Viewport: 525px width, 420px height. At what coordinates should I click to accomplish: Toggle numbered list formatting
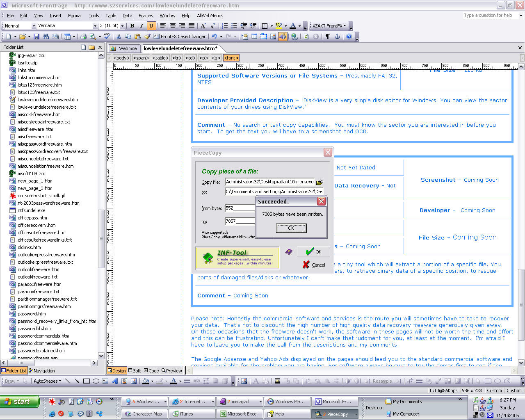click(225, 26)
